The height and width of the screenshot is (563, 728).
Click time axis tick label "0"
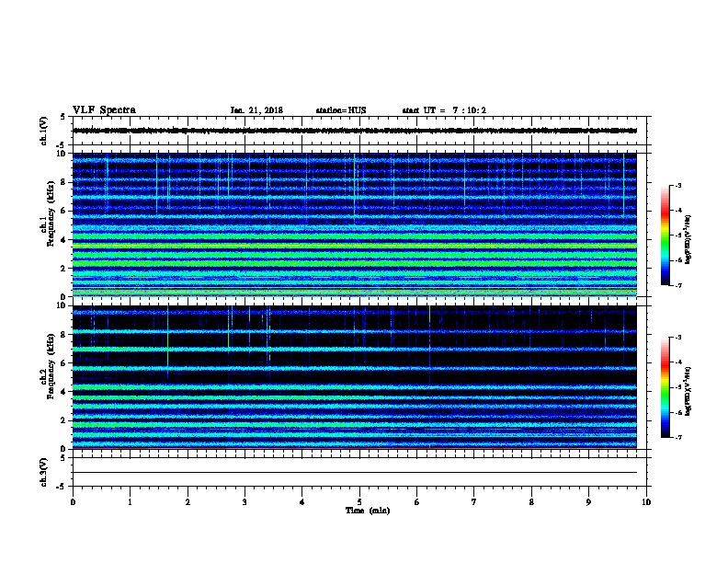point(73,502)
